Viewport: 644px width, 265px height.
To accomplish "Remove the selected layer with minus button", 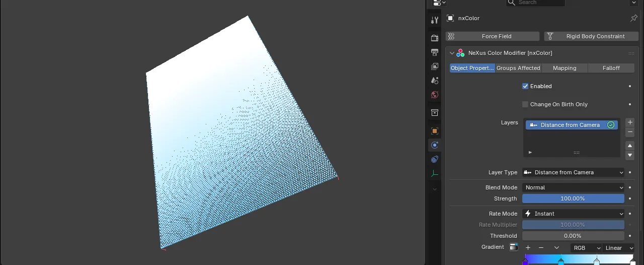I will (630, 132).
